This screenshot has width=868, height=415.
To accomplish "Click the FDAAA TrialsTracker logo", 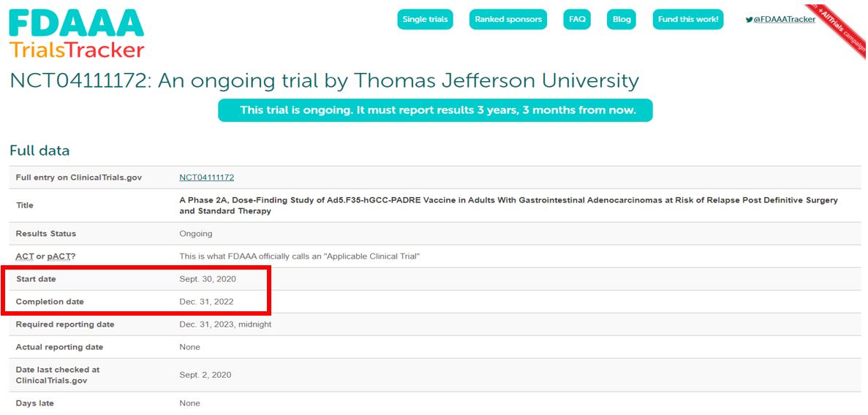I will (x=77, y=34).
